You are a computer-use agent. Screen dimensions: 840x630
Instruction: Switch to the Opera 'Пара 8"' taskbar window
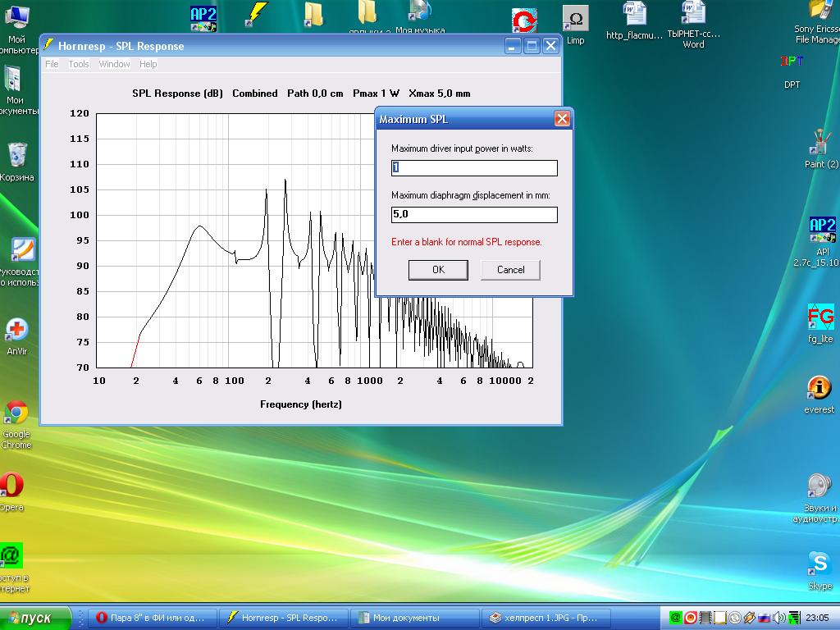click(x=153, y=618)
